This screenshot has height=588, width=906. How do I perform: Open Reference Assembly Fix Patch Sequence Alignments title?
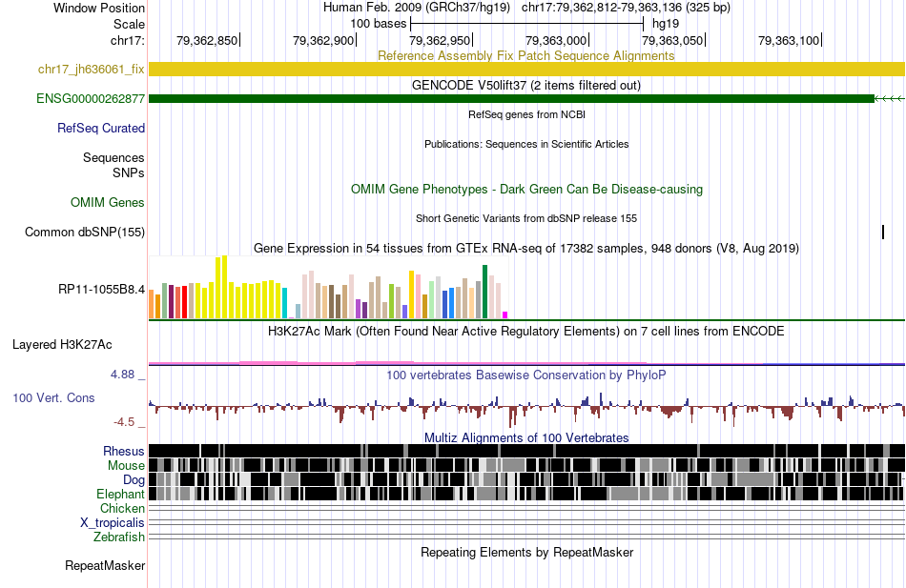(526, 55)
